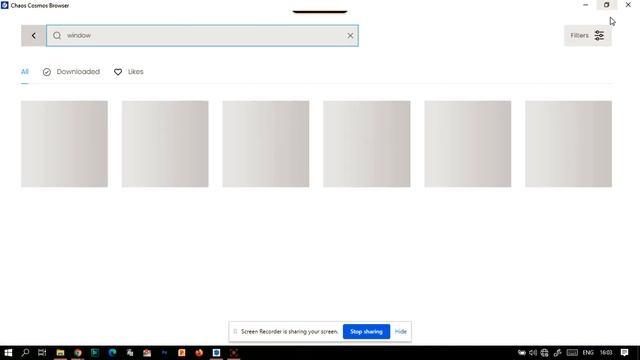Click the sharing bar grip handle
This screenshot has height=360, width=640.
pos(235,331)
